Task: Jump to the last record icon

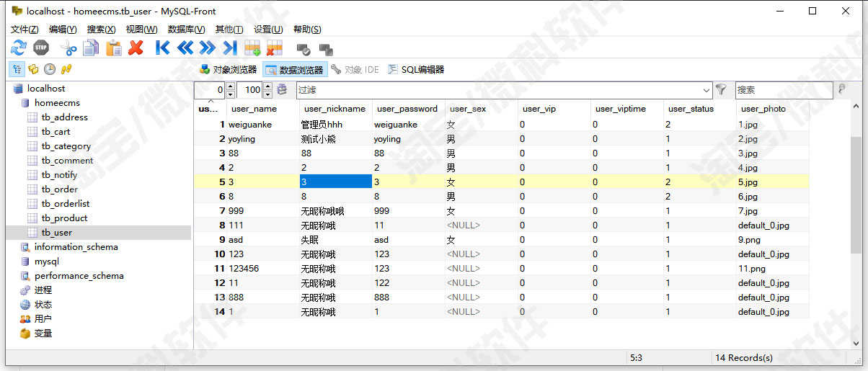Action: 230,48
